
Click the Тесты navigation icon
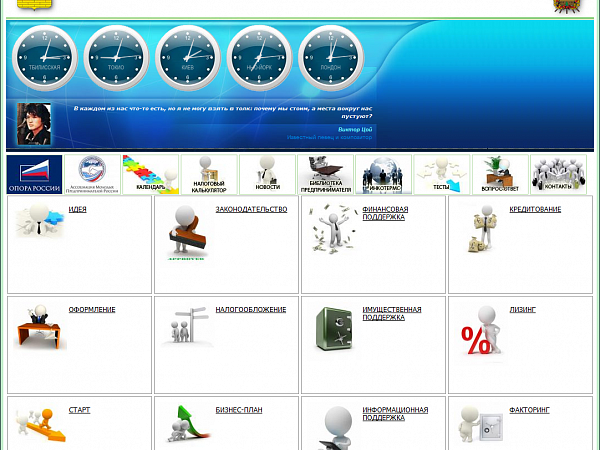[441, 174]
